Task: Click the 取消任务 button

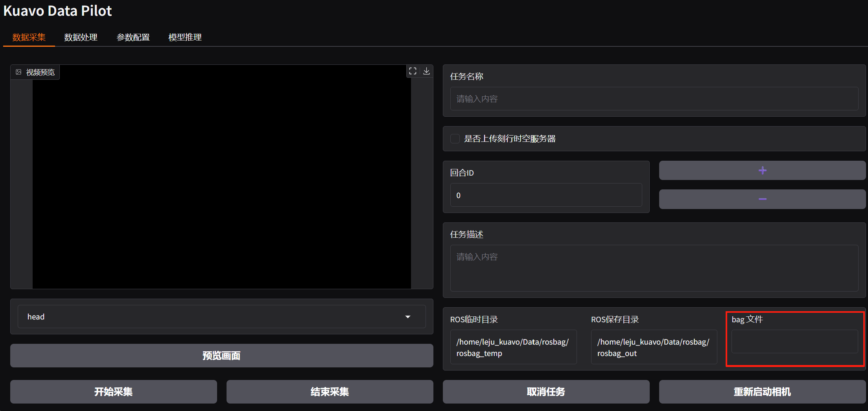Action: (x=546, y=392)
